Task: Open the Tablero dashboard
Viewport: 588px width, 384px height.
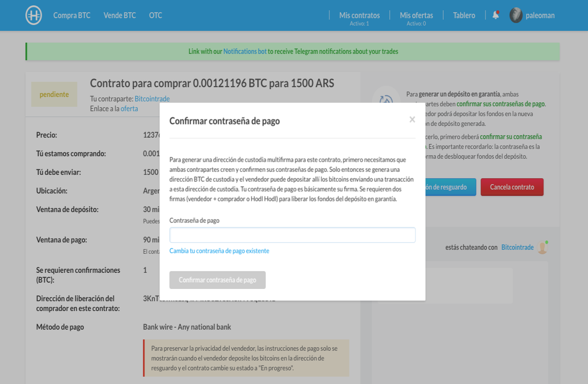Action: coord(464,15)
